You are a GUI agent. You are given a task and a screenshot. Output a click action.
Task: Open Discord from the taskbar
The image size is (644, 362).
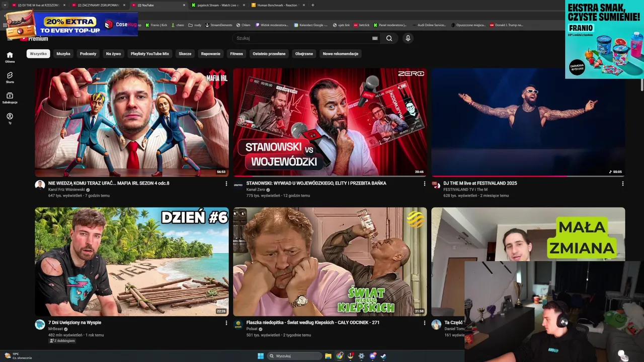pos(372,356)
